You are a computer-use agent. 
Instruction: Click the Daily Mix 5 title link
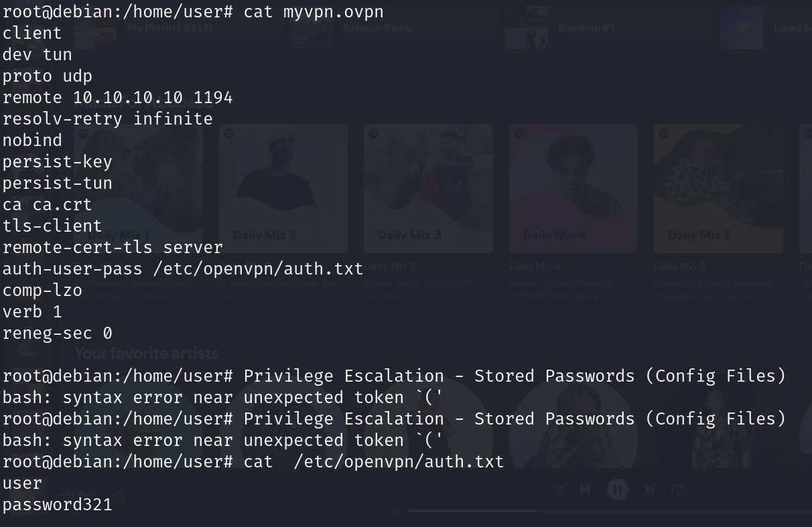pos(679,267)
